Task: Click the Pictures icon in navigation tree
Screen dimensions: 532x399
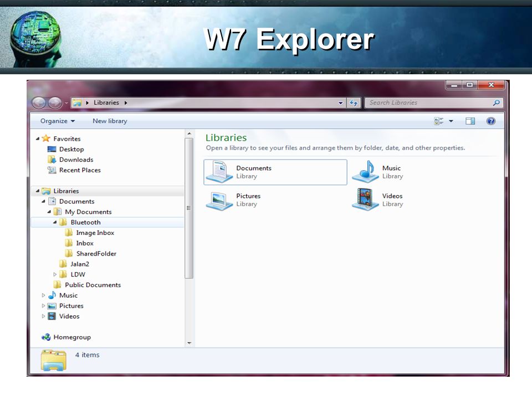Action: click(x=52, y=306)
